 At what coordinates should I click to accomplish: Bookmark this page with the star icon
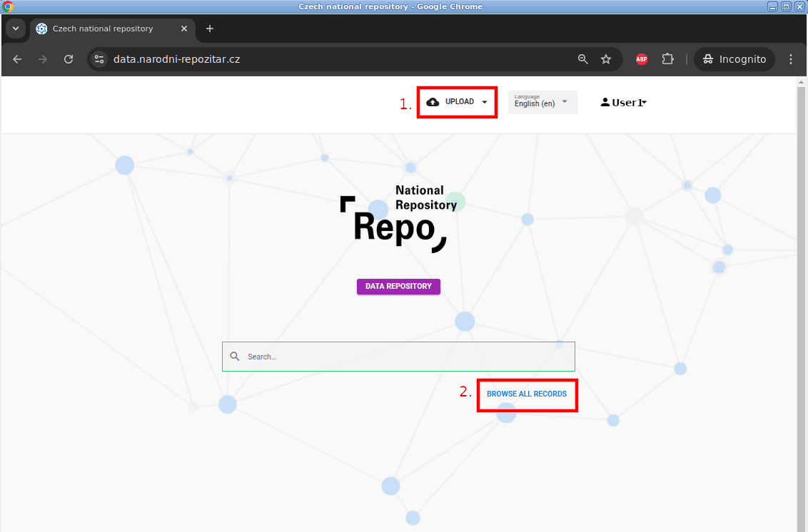[606, 59]
